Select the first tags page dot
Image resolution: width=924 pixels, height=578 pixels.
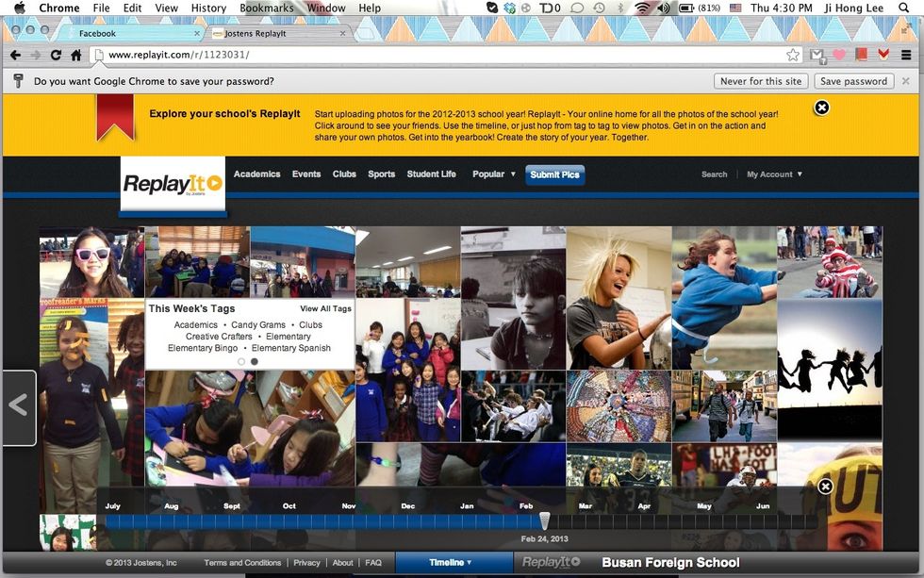[x=241, y=362]
